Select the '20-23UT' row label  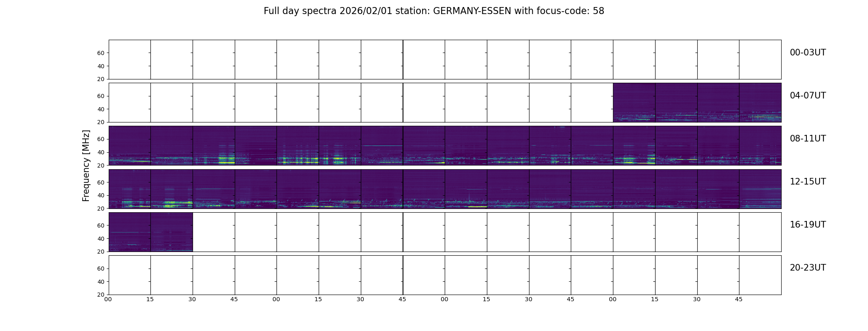point(808,268)
